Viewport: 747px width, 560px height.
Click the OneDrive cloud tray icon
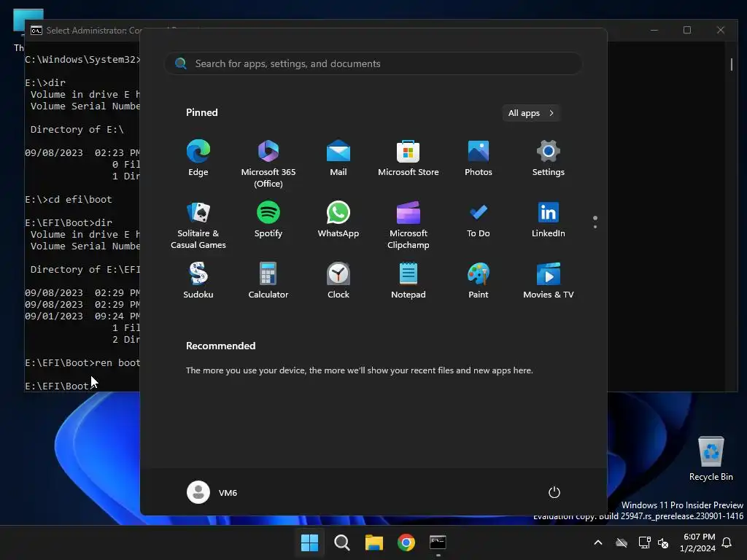pos(622,542)
